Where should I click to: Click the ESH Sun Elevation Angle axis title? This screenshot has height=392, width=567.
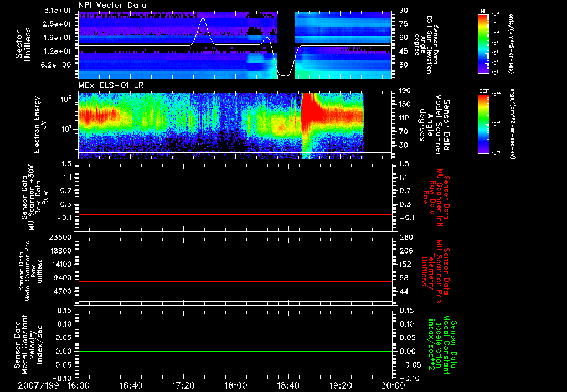pos(426,44)
